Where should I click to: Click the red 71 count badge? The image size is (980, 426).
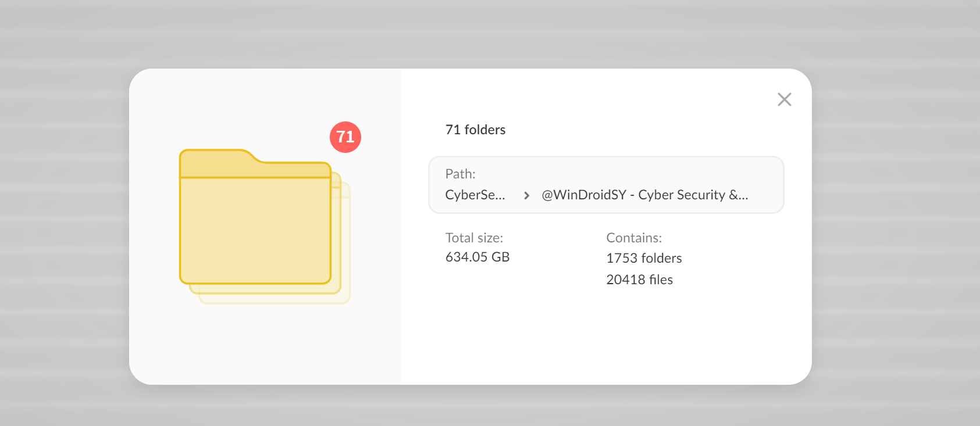click(345, 137)
